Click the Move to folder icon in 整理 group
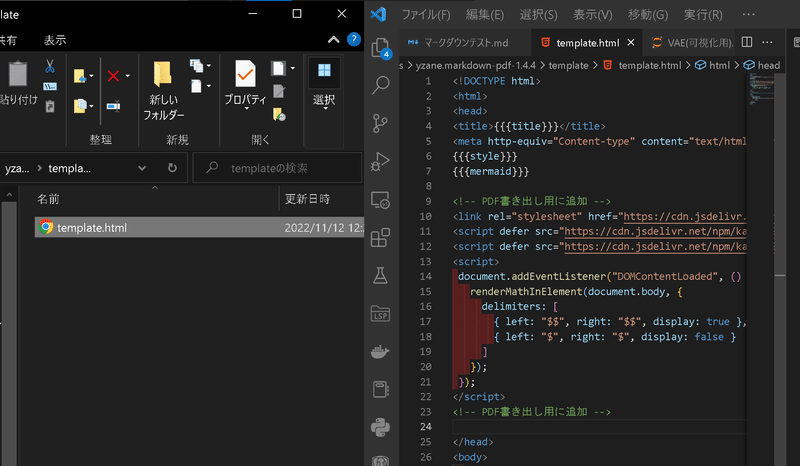Screen dimensions: 800x466 (80, 76)
